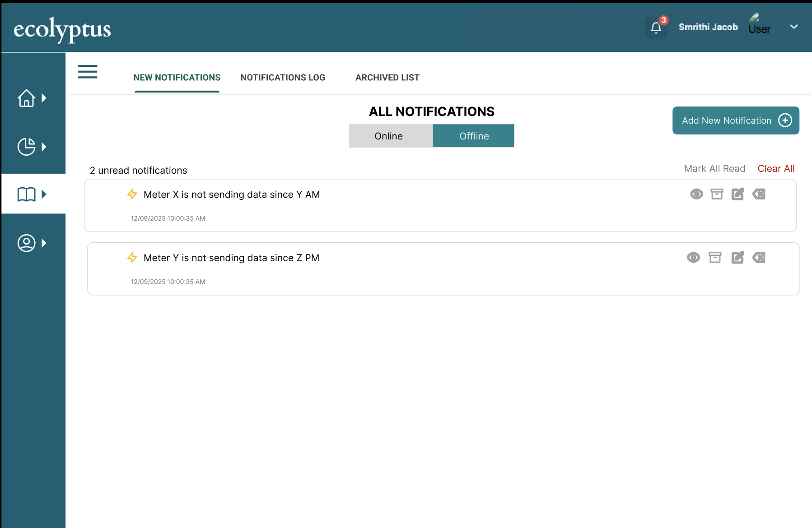Image resolution: width=812 pixels, height=528 pixels.
Task: Edit the Meter Y notification
Action: (x=737, y=257)
